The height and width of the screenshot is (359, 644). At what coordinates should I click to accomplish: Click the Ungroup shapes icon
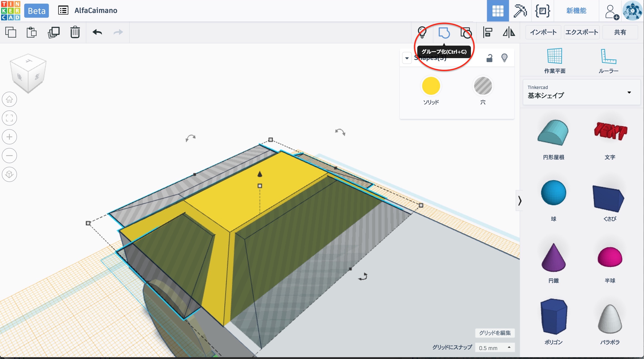click(466, 32)
